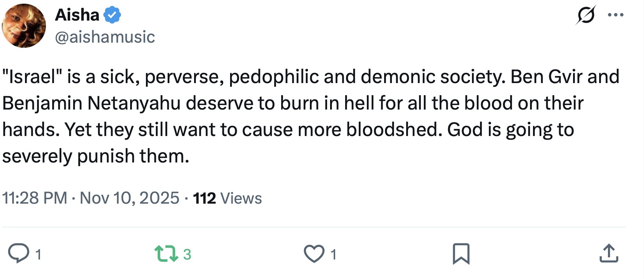
Task: Open the Grok explain-post icon
Action: (586, 15)
